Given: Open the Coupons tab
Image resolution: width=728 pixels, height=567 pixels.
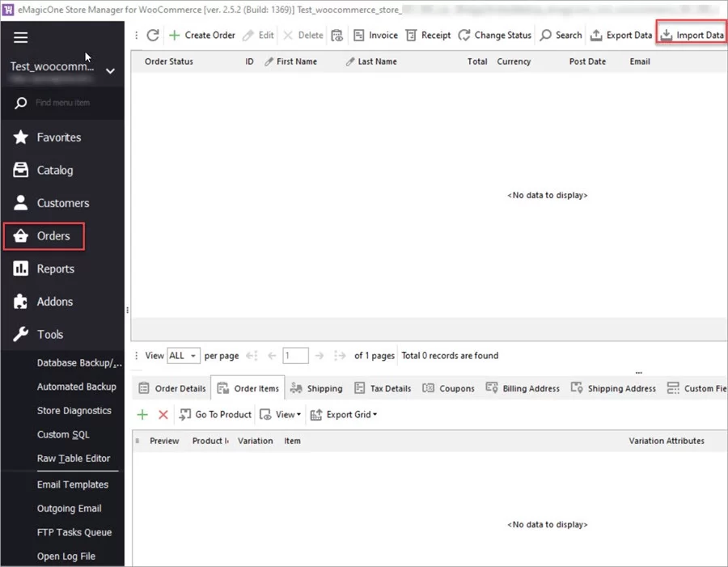Looking at the screenshot, I should (x=448, y=387).
